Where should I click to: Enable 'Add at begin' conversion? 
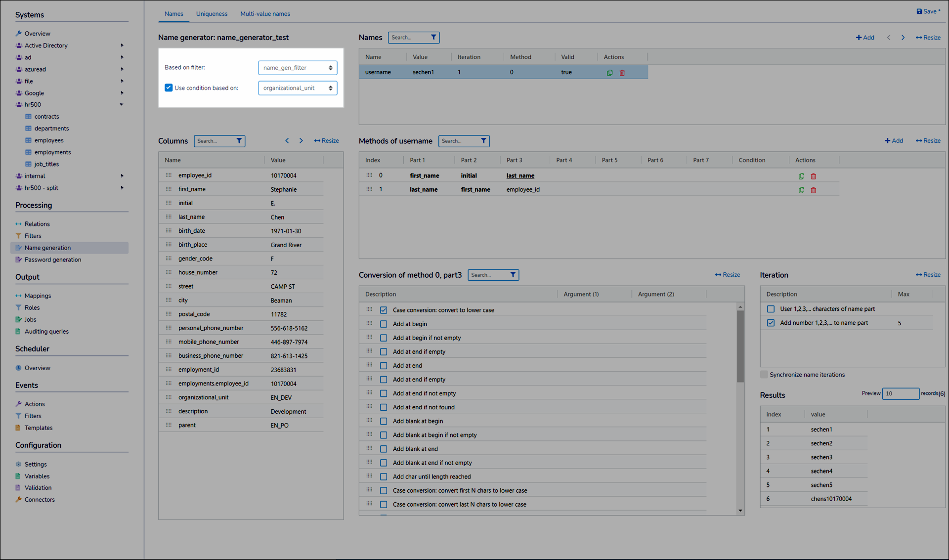tap(384, 324)
